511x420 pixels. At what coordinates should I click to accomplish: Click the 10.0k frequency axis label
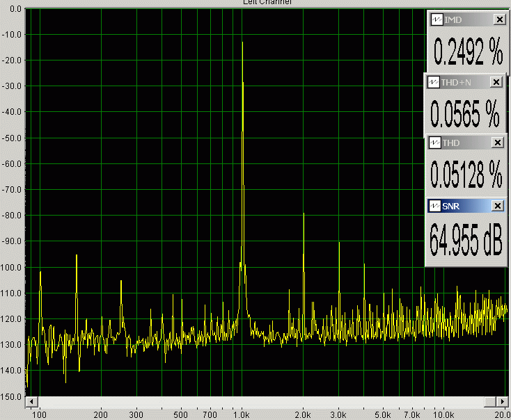(x=443, y=415)
